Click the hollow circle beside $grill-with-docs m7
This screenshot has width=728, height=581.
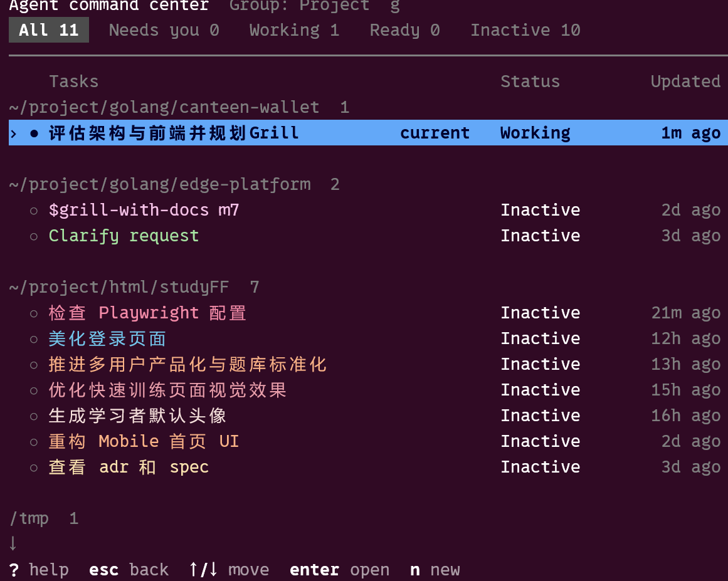point(34,211)
